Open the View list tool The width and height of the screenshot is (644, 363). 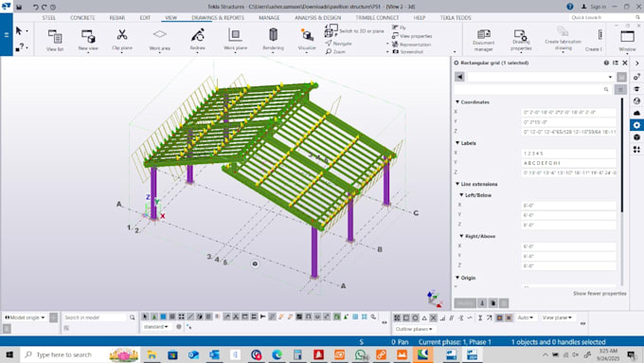pyautogui.click(x=55, y=40)
